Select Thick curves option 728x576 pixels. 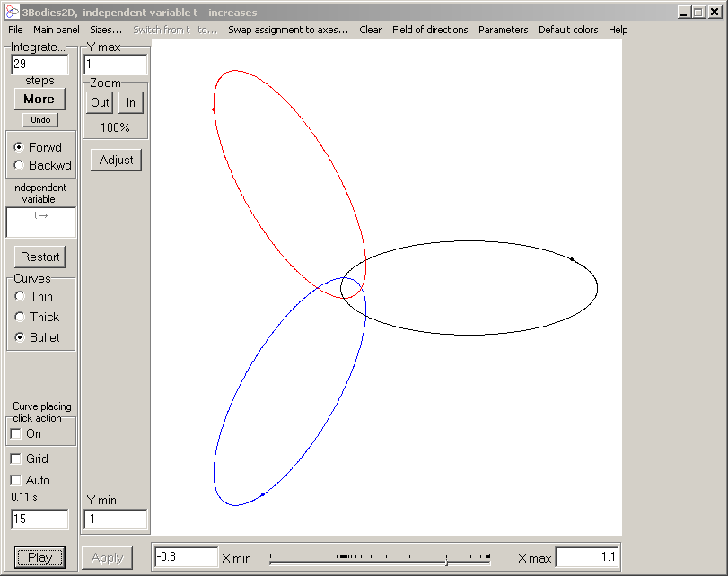pos(20,317)
